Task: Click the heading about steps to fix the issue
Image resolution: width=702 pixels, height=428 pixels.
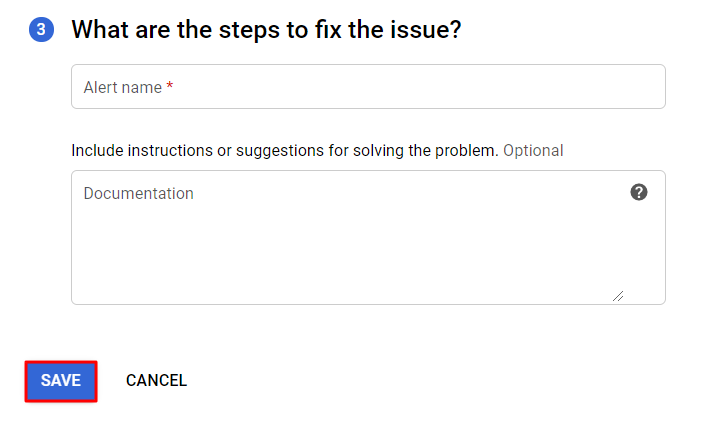Action: 266,29
